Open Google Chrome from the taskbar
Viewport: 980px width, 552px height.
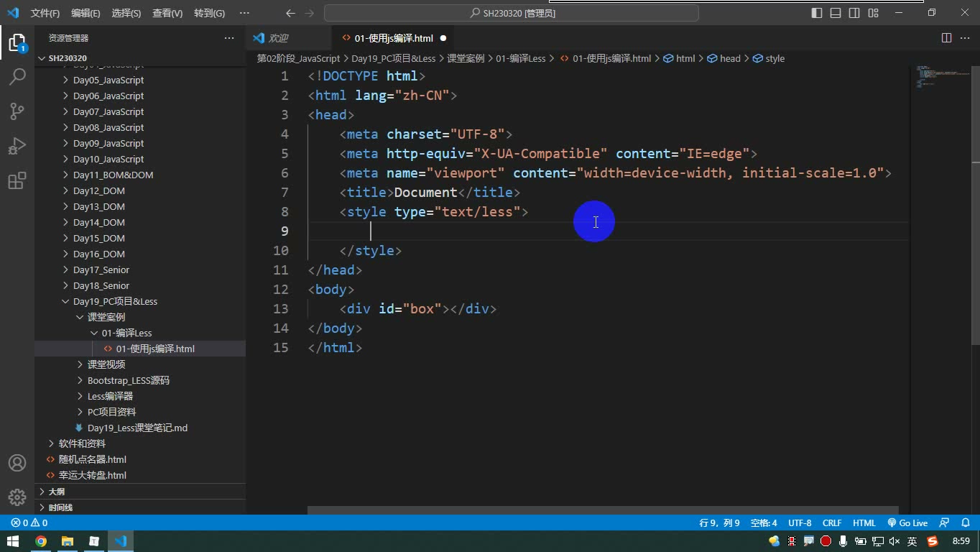pyautogui.click(x=41, y=541)
